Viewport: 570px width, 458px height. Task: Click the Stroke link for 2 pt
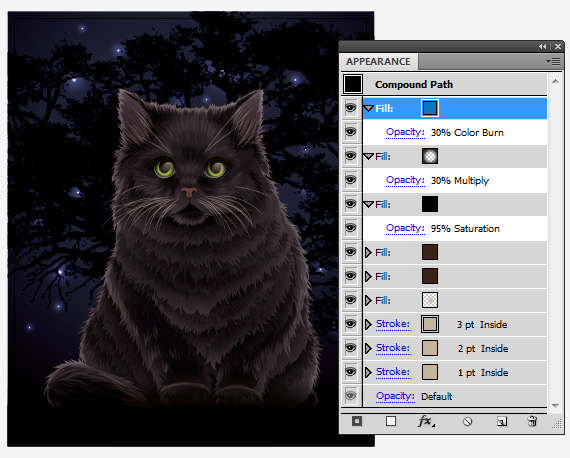393,348
